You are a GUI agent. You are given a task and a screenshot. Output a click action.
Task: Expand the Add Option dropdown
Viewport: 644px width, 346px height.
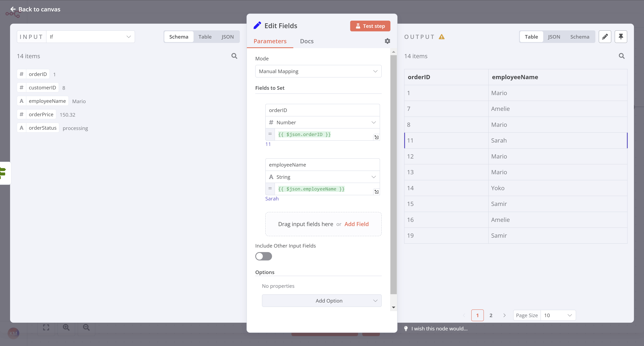point(321,301)
